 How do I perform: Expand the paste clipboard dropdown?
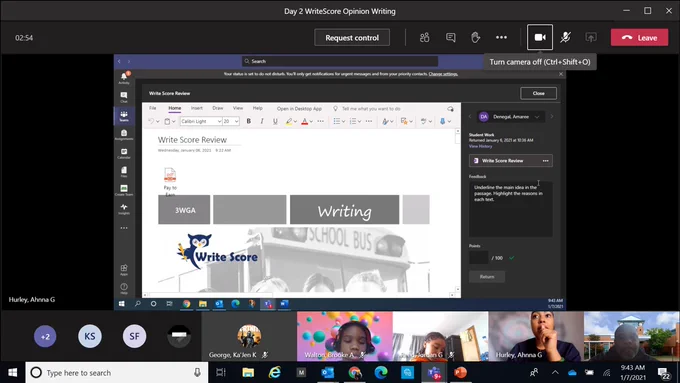(173, 121)
